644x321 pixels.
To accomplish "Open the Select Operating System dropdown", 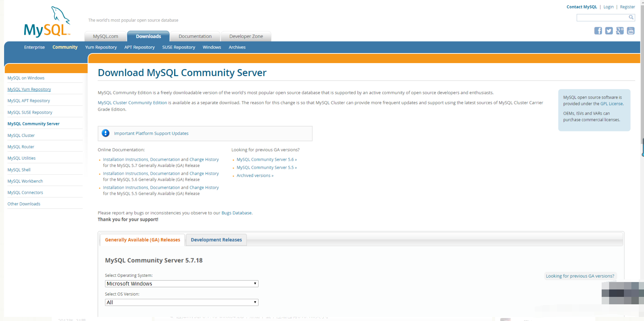I will click(x=181, y=284).
